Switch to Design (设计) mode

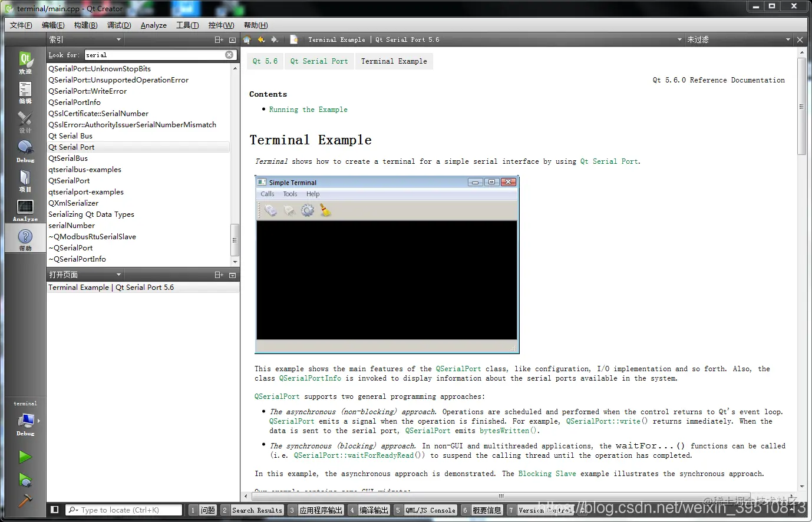pos(25,121)
